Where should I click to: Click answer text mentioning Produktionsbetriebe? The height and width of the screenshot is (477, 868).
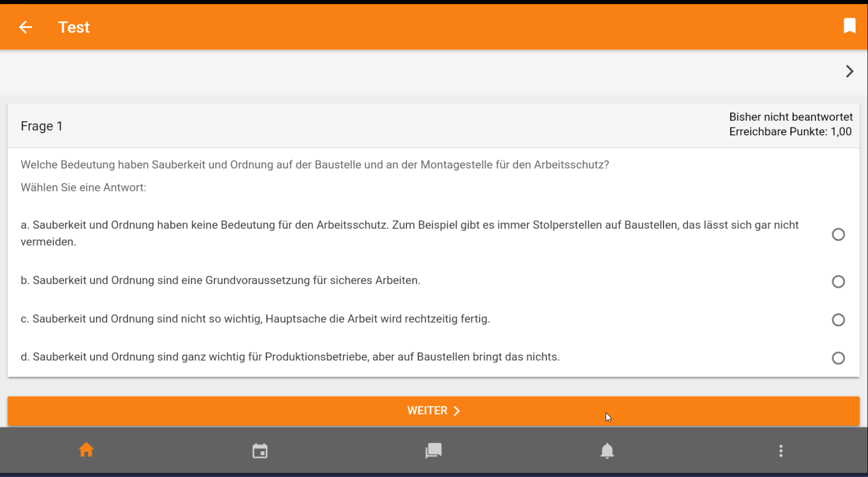[290, 357]
